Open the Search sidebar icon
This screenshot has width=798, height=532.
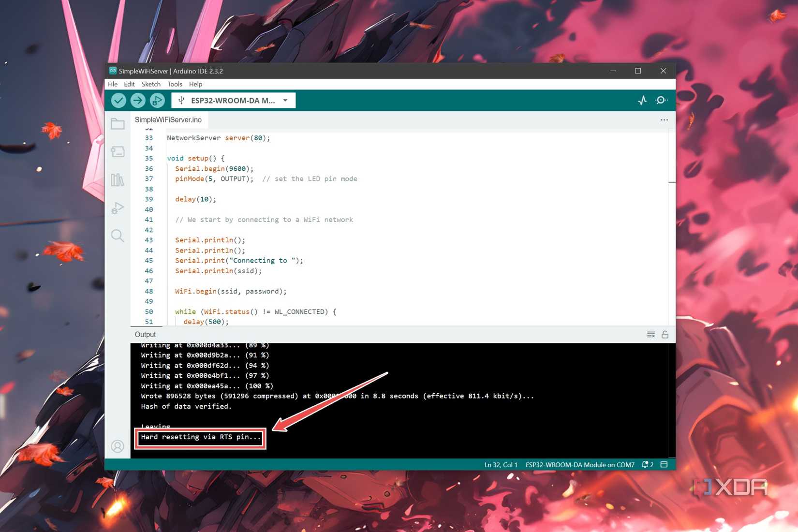pyautogui.click(x=118, y=236)
